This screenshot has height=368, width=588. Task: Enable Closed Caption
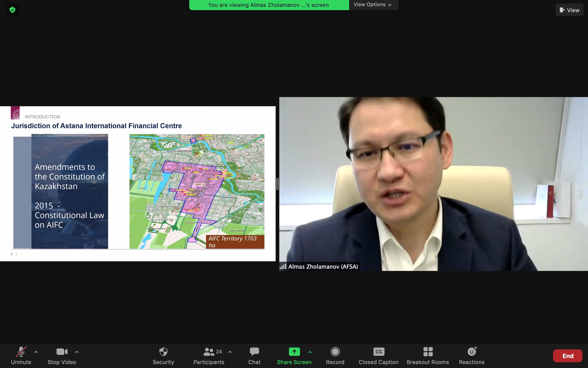pyautogui.click(x=379, y=356)
